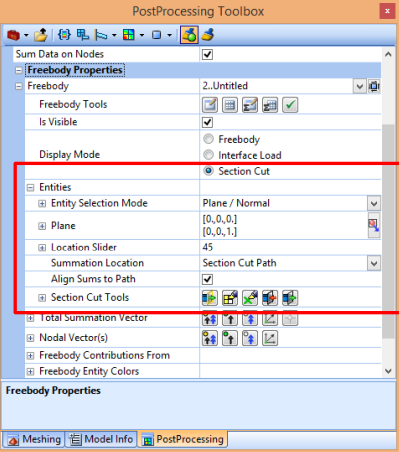Click the multicolor contour grid icon
This screenshot has width=399, height=452.
point(129,35)
